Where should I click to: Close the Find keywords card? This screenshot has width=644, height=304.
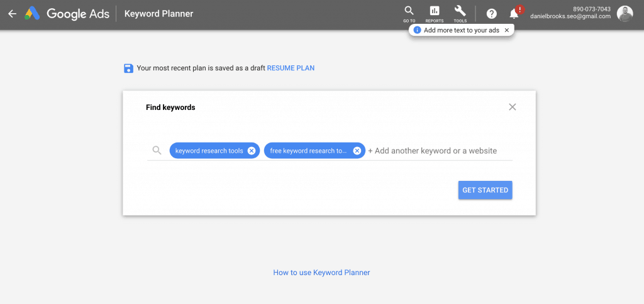pyautogui.click(x=512, y=107)
